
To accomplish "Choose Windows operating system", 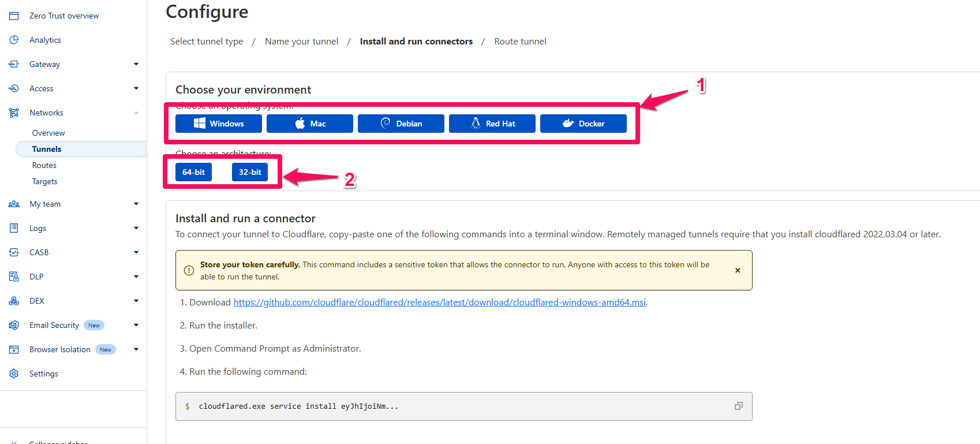I will tap(219, 124).
